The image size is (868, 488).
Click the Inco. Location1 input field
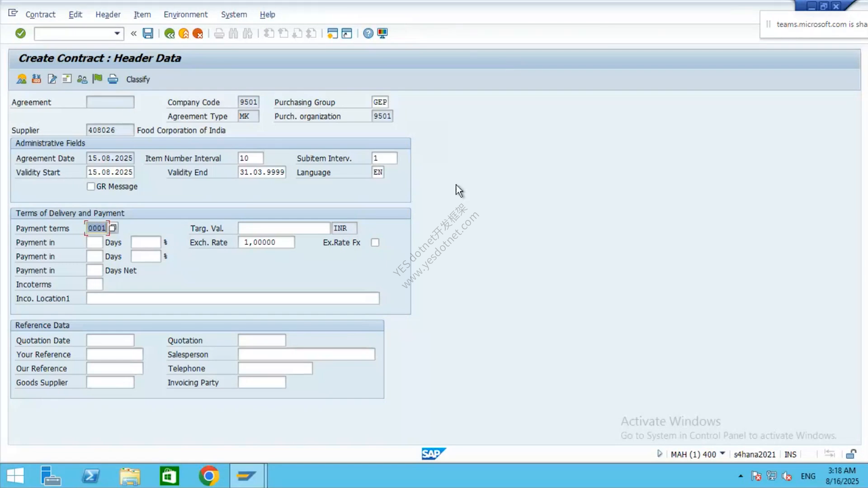pyautogui.click(x=233, y=298)
